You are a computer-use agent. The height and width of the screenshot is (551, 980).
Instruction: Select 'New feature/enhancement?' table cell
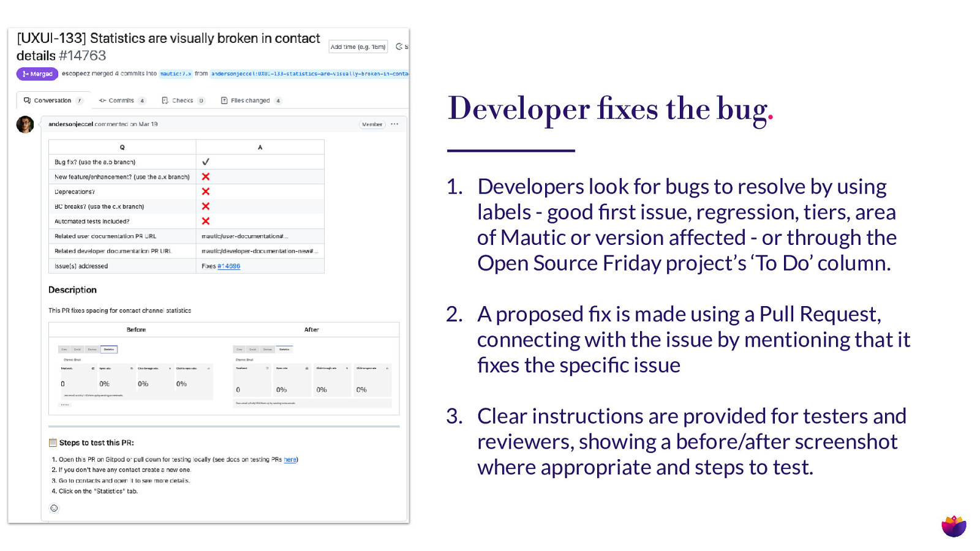[x=123, y=177]
